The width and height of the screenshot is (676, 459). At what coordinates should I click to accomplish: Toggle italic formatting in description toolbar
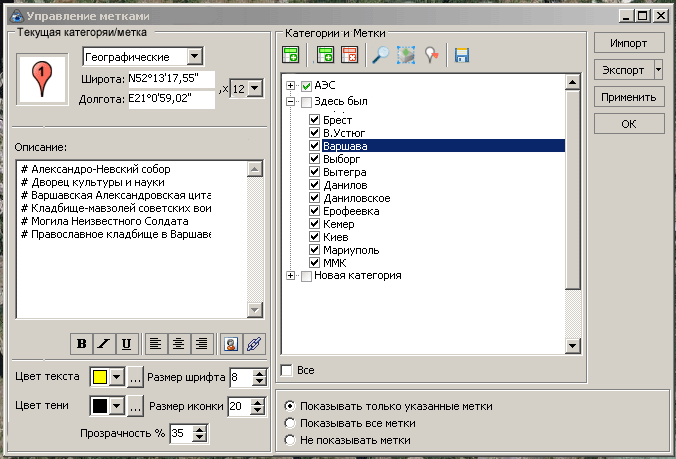[104, 343]
